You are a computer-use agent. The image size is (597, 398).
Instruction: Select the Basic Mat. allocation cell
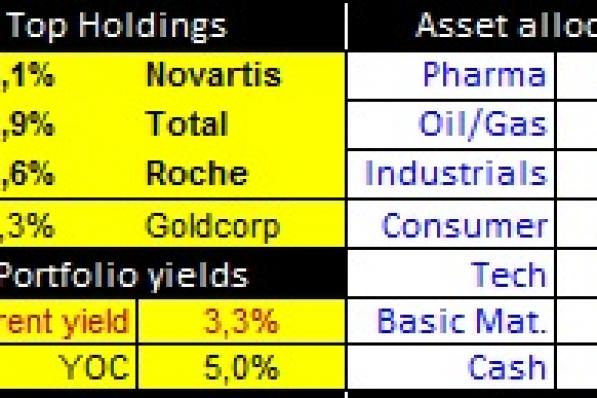coord(451,321)
